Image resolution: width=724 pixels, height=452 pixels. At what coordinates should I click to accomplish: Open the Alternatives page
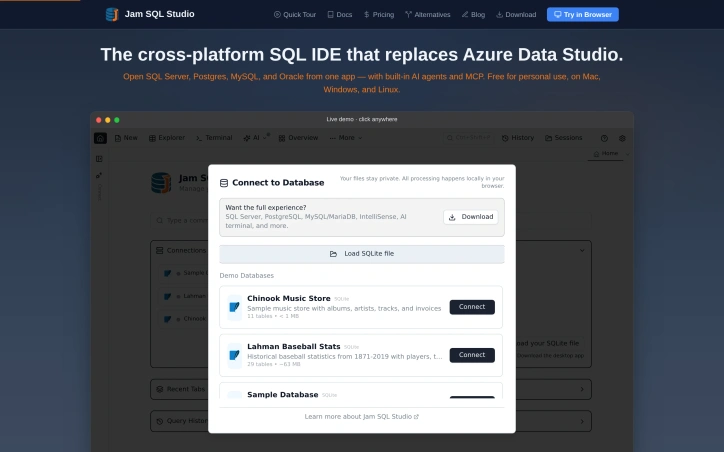[428, 15]
